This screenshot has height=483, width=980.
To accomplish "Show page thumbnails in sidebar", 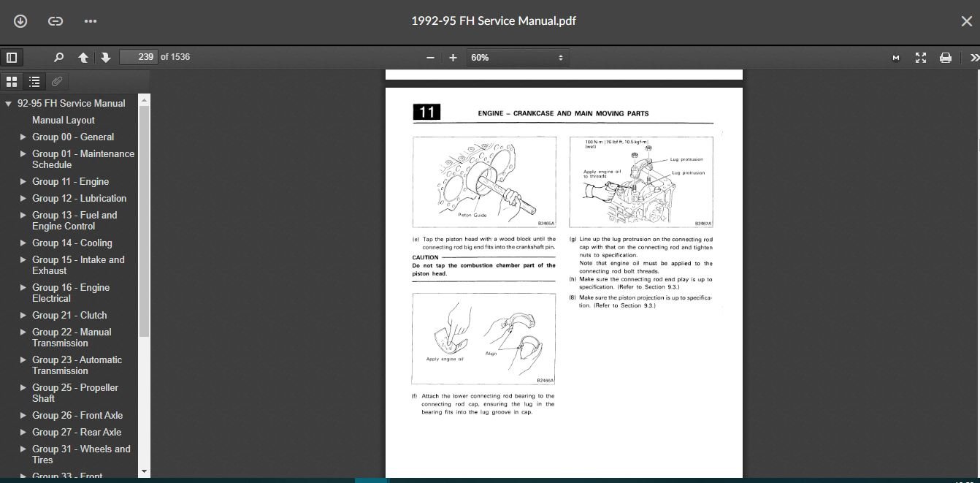I will 12,81.
